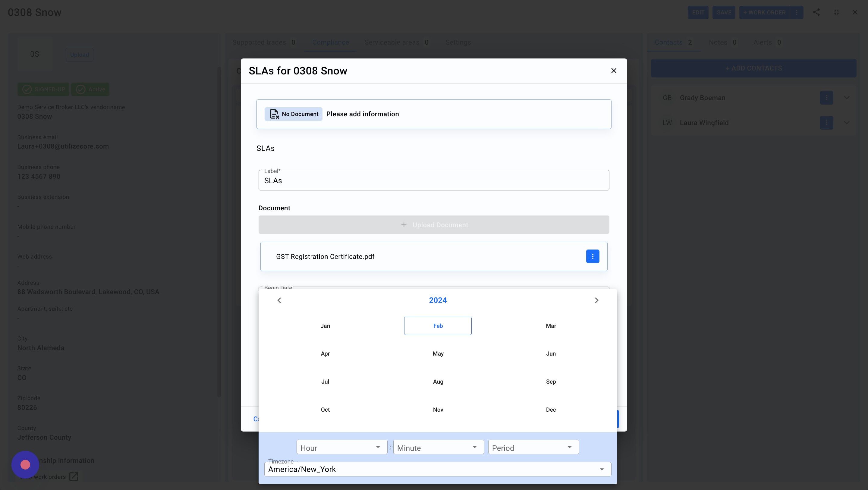This screenshot has height=490, width=868.
Task: Click the Label input field containing SLAs
Action: [x=434, y=181]
